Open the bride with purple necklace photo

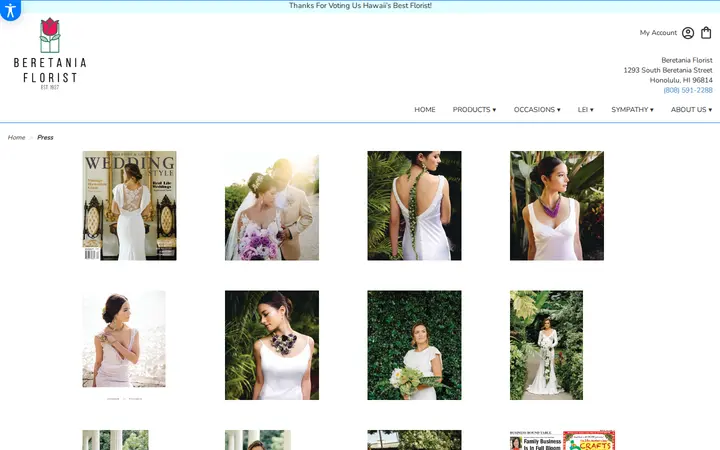tap(557, 206)
